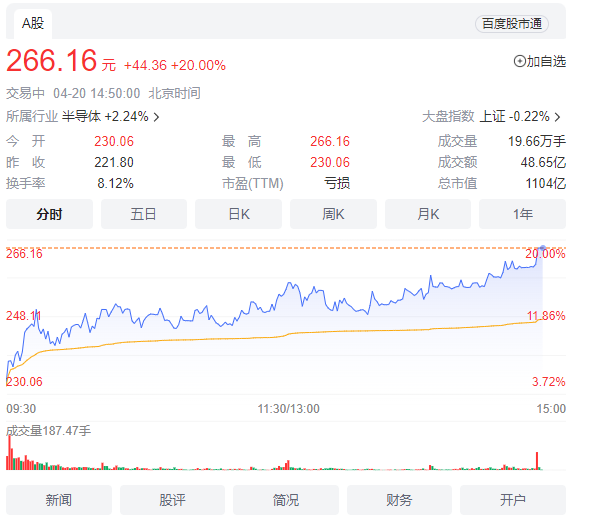This screenshot has width=605, height=524.
Task: Expand the 半导体 industry chevron arrow
Action: pyautogui.click(x=156, y=117)
